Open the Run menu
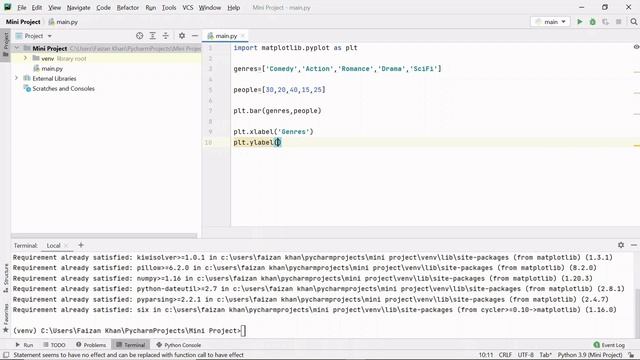This screenshot has width=640, height=360. tap(151, 7)
